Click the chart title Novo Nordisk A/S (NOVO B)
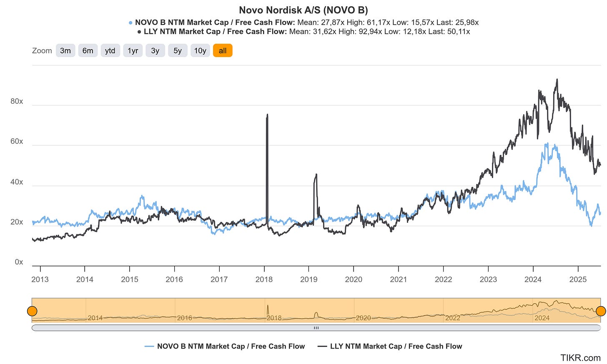Viewport: 607px width, 364px height. pyautogui.click(x=303, y=10)
